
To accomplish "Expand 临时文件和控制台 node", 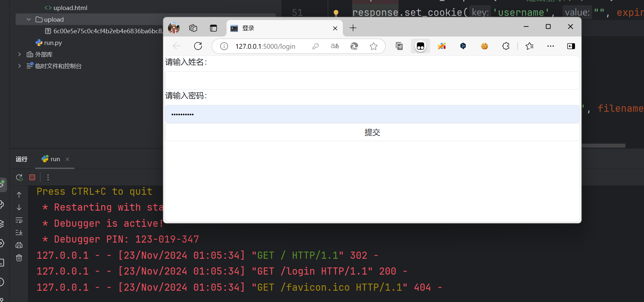I will click(x=20, y=66).
